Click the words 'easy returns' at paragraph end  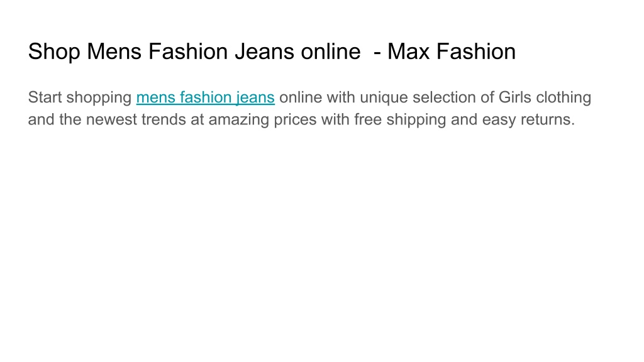tap(528, 120)
